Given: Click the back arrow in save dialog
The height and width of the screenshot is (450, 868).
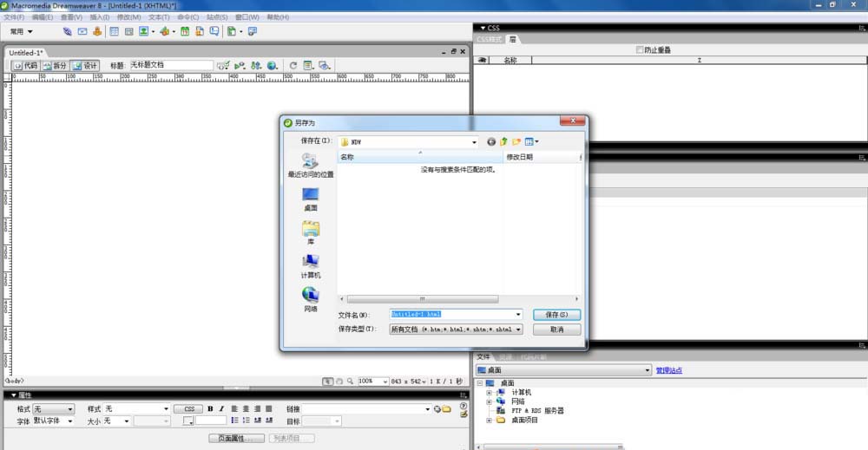Looking at the screenshot, I should [x=491, y=142].
